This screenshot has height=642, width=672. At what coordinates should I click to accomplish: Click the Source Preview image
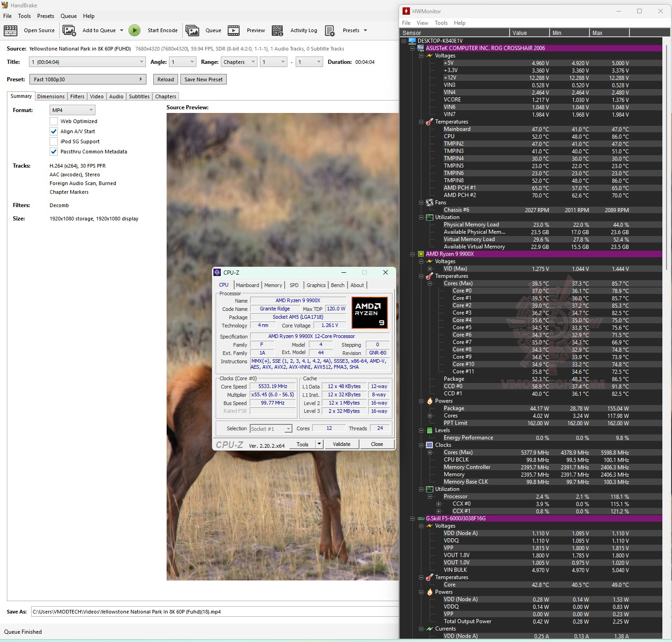[x=283, y=347]
